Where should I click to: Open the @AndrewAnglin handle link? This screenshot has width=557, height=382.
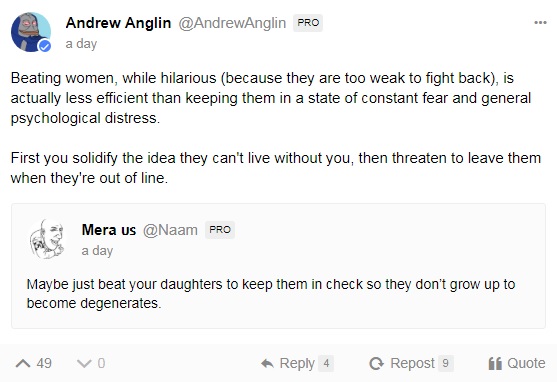(232, 23)
